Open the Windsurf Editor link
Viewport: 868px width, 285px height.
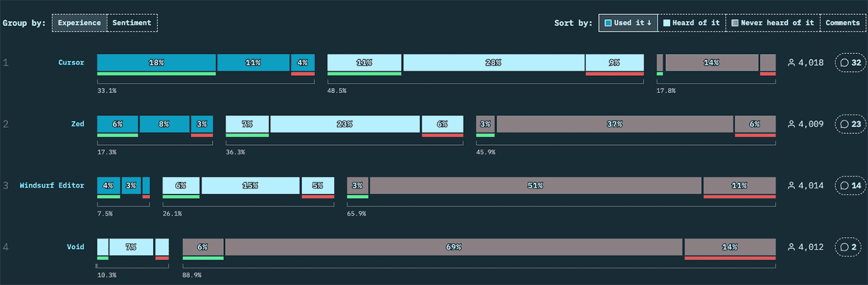tap(52, 185)
